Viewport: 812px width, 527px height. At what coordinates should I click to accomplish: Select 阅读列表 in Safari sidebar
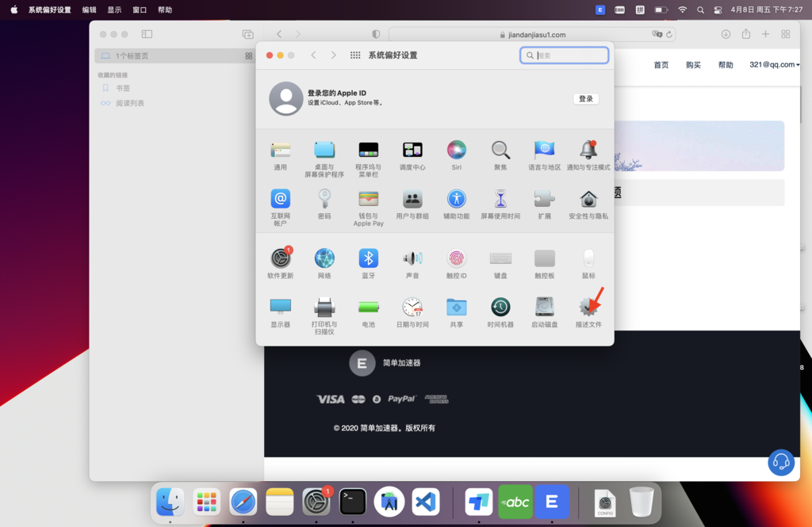(x=129, y=103)
